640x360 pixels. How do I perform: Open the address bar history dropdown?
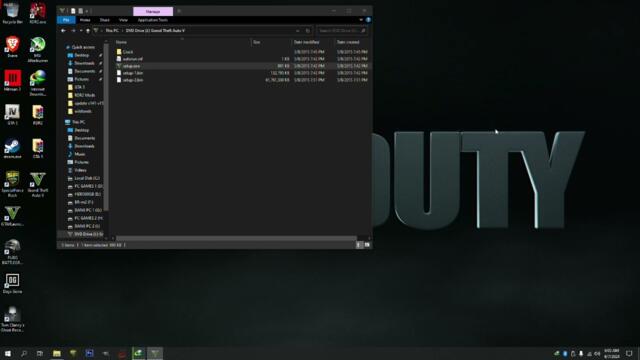tap(298, 31)
